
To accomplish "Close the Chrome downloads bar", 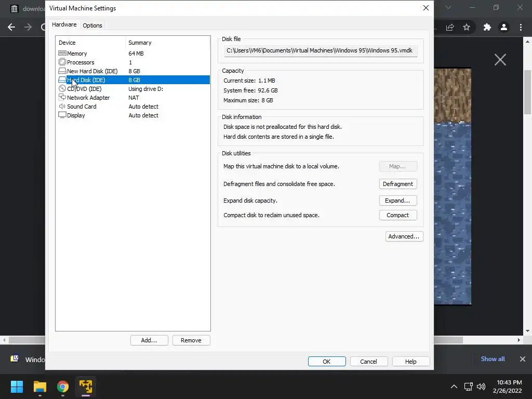I will click(523, 359).
